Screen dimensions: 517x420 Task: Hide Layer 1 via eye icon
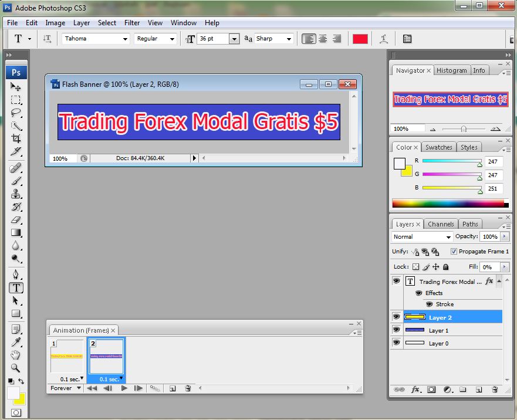coord(396,330)
